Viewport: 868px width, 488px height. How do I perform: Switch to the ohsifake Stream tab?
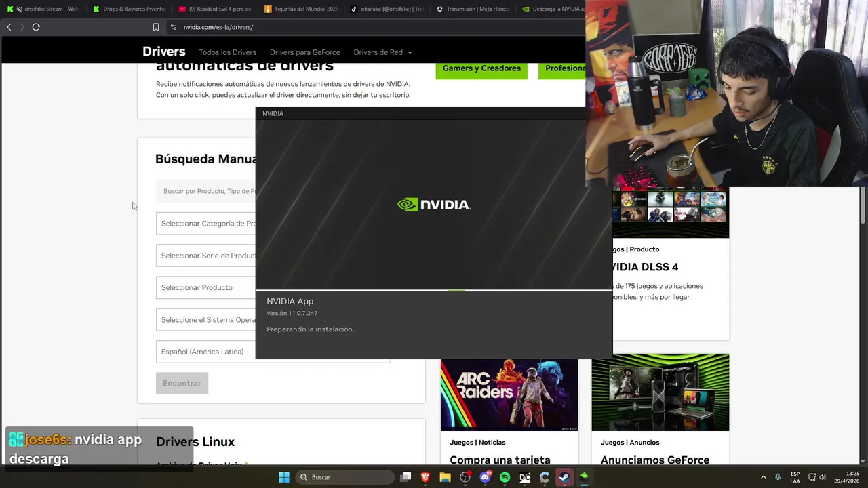[43, 9]
